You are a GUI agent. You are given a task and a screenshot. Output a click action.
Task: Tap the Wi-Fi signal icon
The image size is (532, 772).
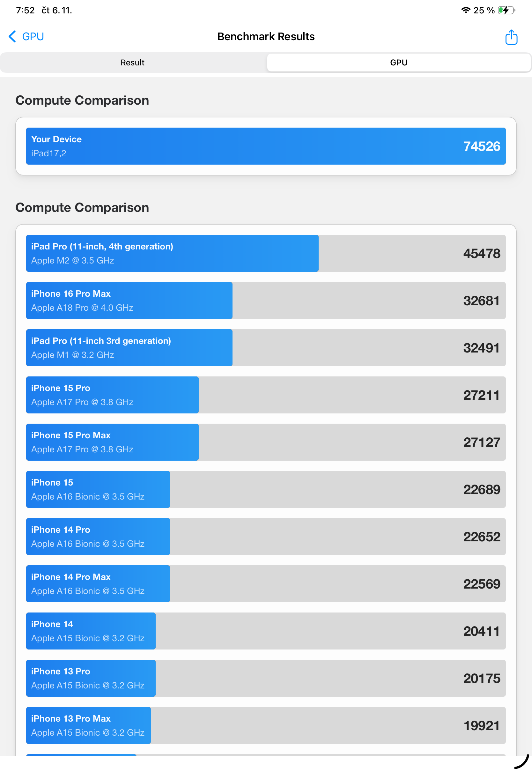[465, 10]
